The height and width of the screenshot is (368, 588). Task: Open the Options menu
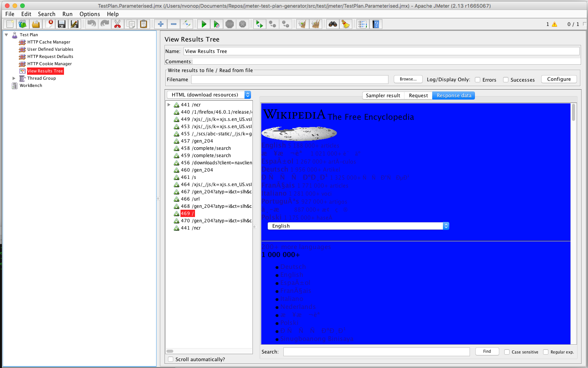click(x=90, y=14)
